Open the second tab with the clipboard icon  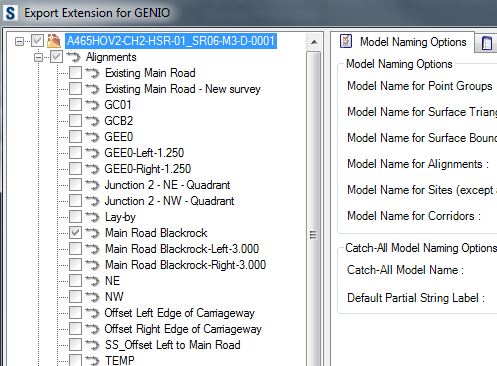tap(487, 43)
